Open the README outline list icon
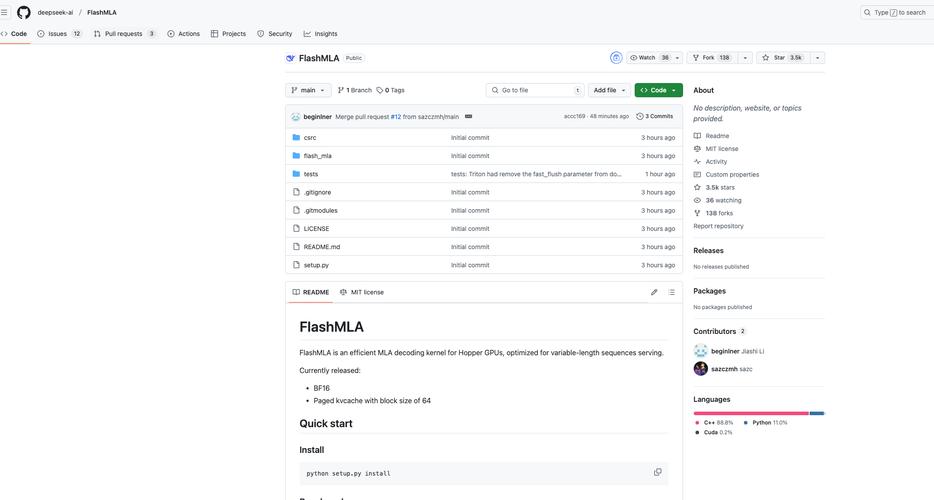Image resolution: width=934 pixels, height=500 pixels. [x=671, y=292]
